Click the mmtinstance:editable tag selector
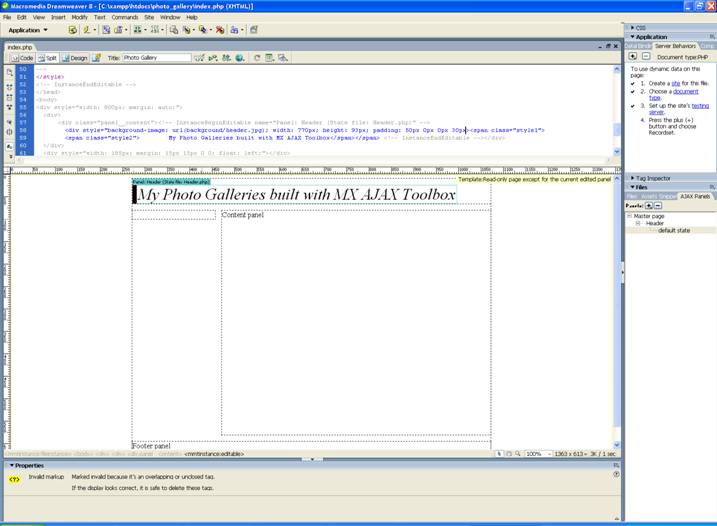Viewport: 717px width, 526px height. 214,454
